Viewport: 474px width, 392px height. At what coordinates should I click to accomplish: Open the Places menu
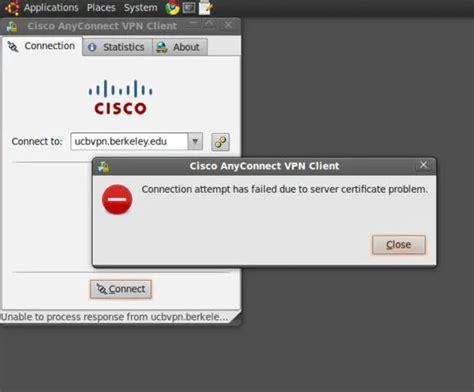(101, 7)
